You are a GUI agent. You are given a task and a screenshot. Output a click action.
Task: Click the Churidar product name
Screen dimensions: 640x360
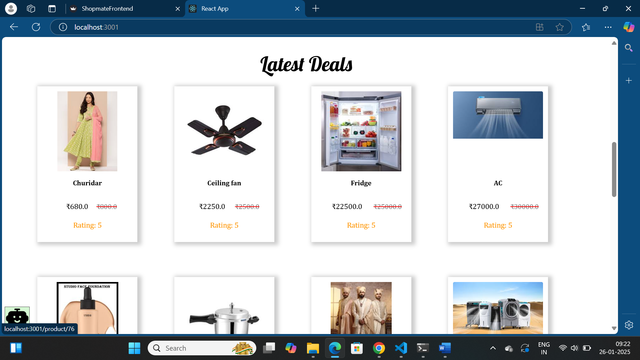click(x=87, y=183)
